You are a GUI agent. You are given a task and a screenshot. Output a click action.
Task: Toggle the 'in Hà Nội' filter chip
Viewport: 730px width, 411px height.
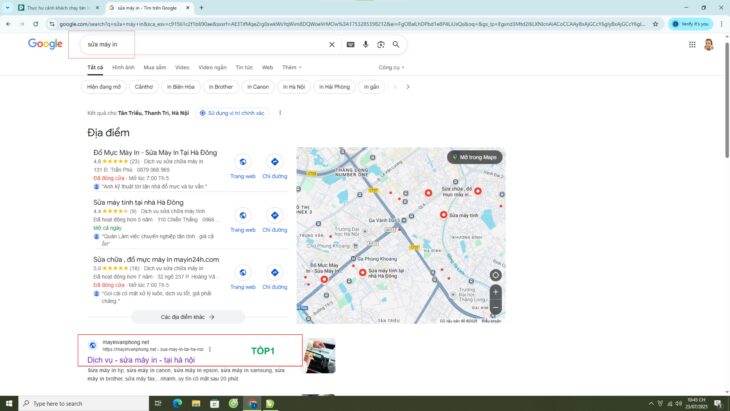293,87
